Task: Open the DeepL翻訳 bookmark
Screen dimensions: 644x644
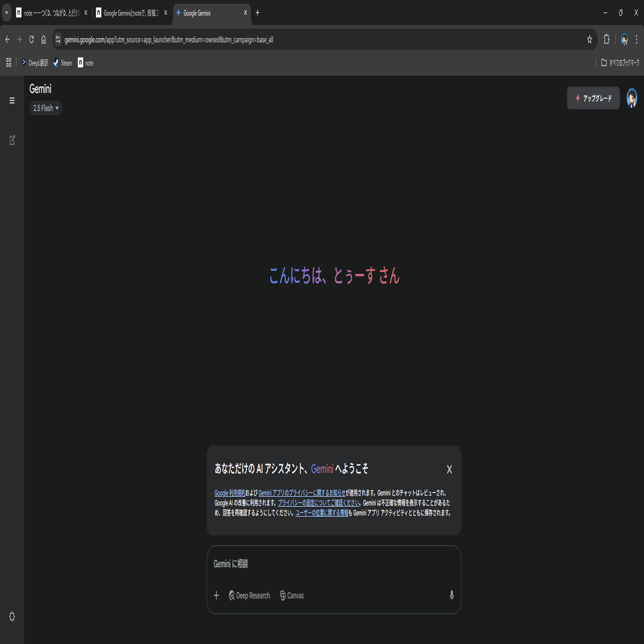Action: (x=35, y=63)
